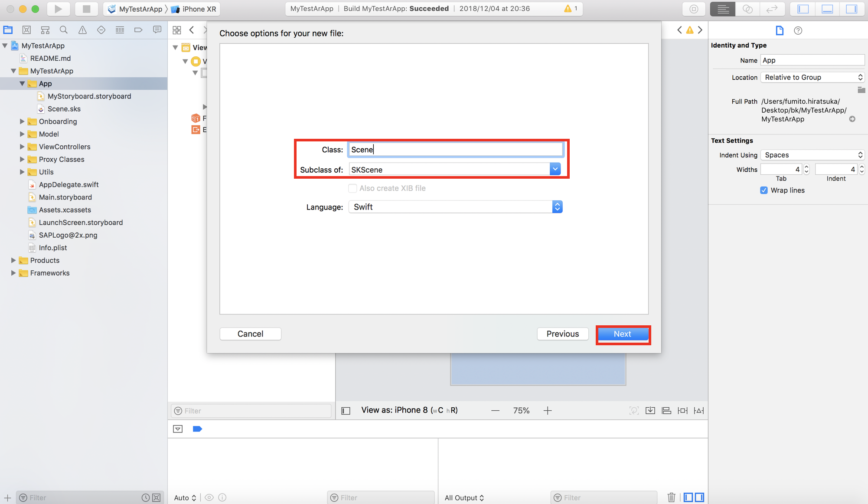The width and height of the screenshot is (868, 504).
Task: Switch to the Assistant editor
Action: (x=747, y=9)
